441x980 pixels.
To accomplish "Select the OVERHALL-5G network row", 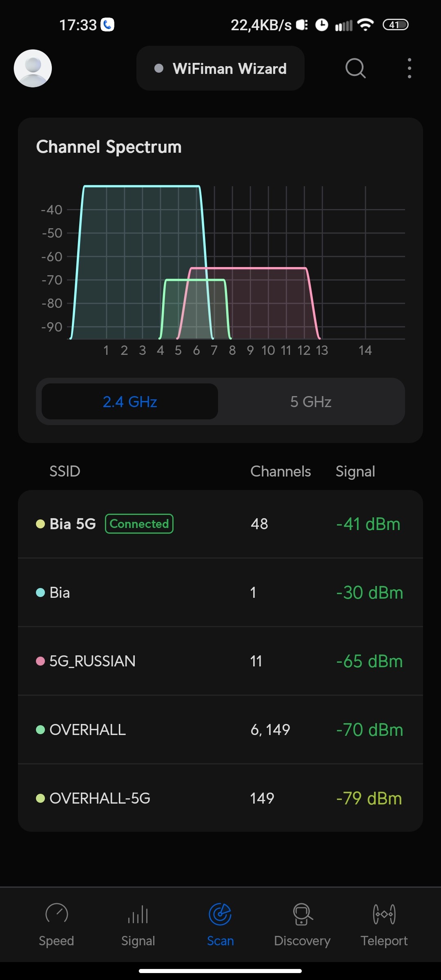I will tap(220, 798).
